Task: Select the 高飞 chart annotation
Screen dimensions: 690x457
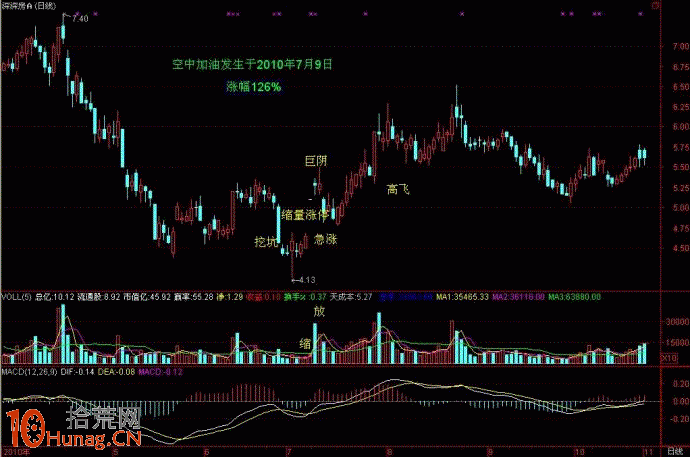Action: click(398, 189)
